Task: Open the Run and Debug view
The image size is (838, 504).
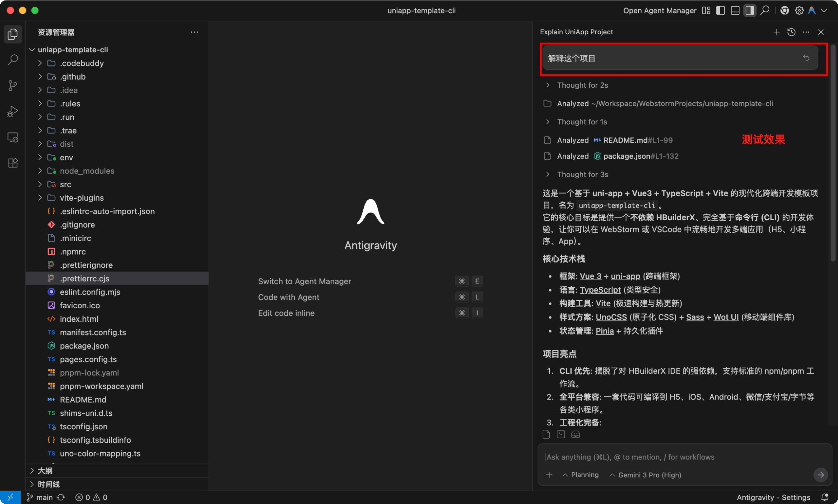Action: click(12, 111)
